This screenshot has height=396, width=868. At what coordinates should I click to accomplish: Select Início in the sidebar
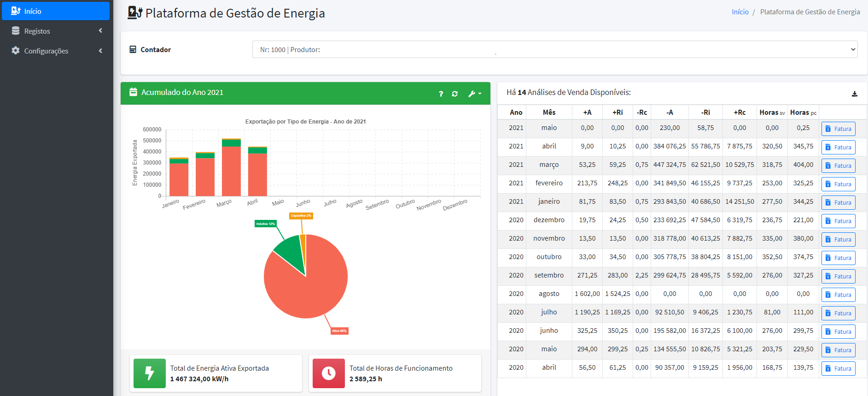click(56, 11)
